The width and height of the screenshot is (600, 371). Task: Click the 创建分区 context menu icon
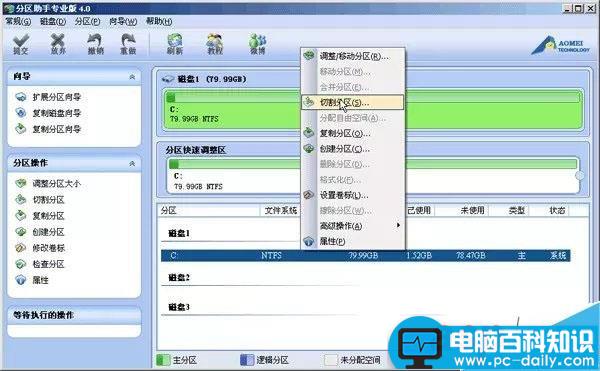(309, 148)
